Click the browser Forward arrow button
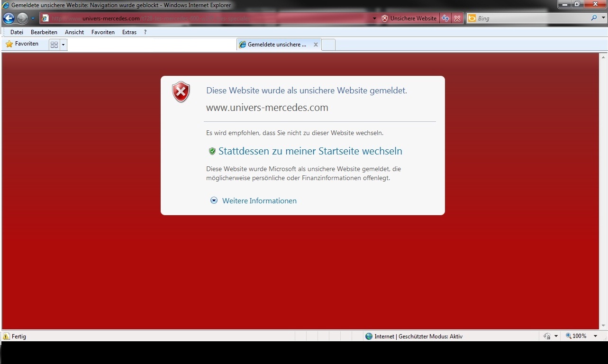 tap(22, 18)
